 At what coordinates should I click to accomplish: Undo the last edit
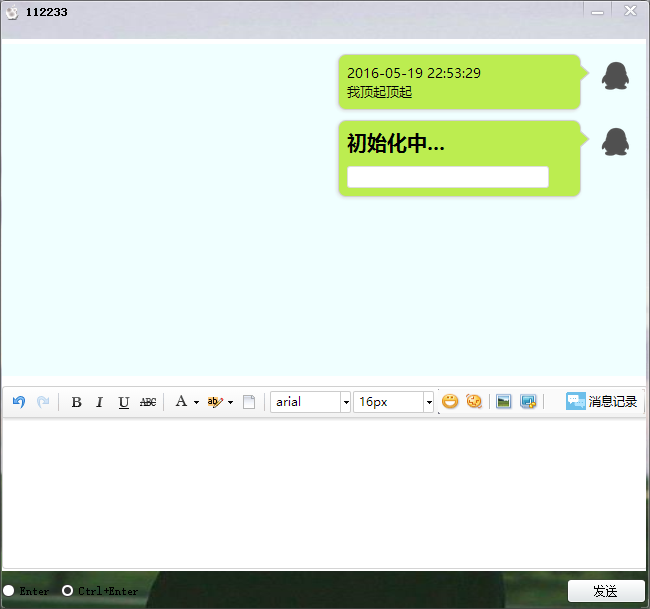tap(19, 402)
